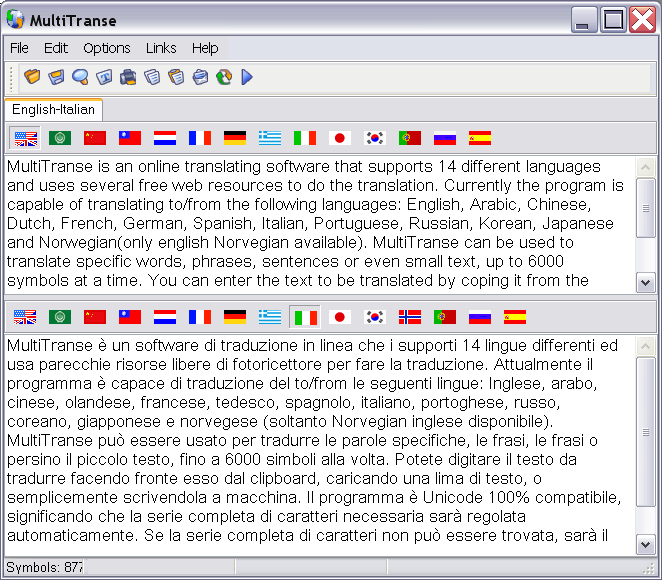This screenshot has width=662, height=580.
Task: Click the source text scrollbar thumb
Action: pyautogui.click(x=646, y=208)
